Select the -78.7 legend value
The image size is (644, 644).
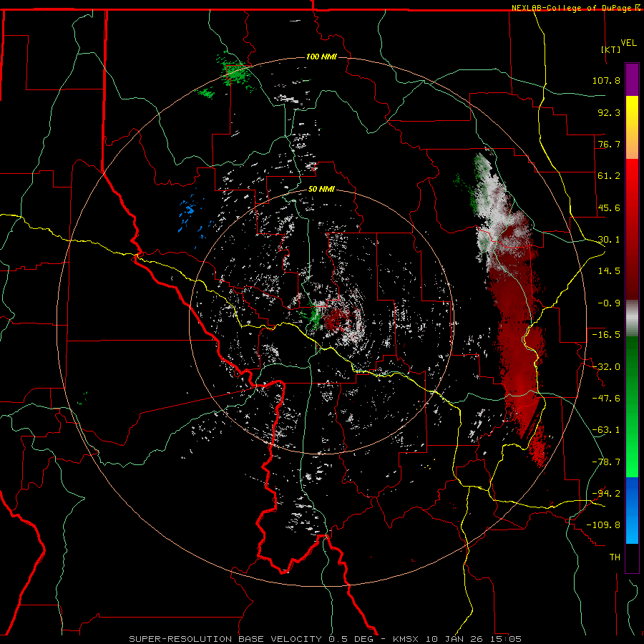pos(606,462)
